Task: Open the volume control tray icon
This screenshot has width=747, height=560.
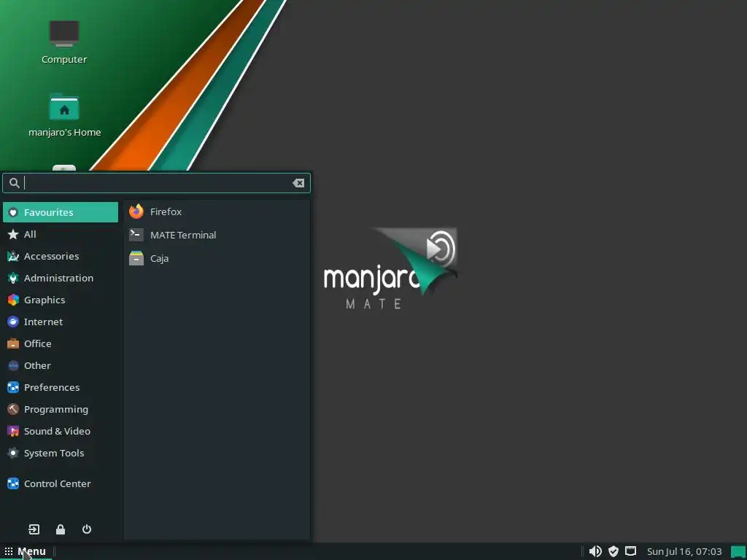Action: (x=595, y=551)
